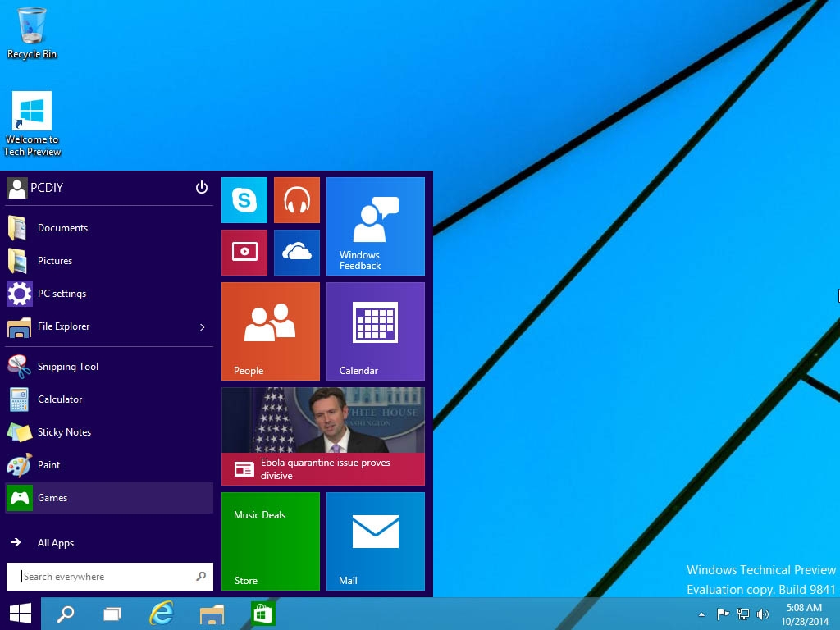Open the Music headphones tile
The width and height of the screenshot is (840, 630).
[297, 200]
